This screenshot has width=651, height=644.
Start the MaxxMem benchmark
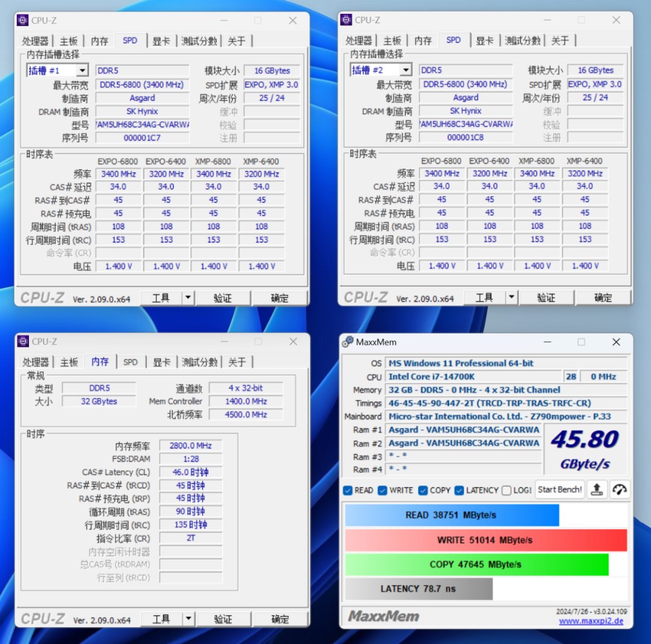[559, 490]
